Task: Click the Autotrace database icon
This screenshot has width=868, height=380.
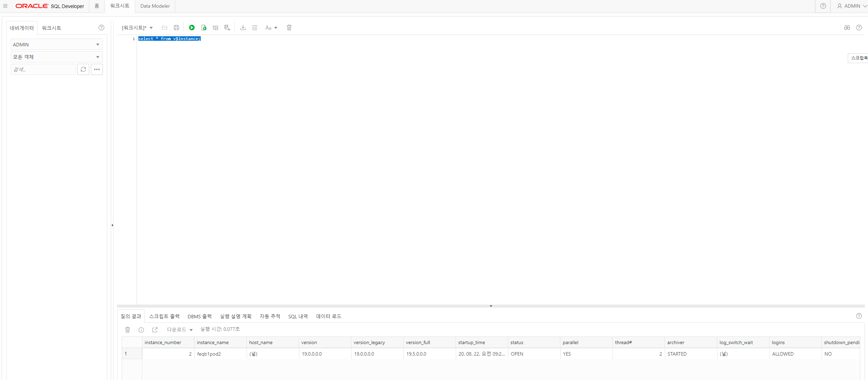Action: [227, 28]
